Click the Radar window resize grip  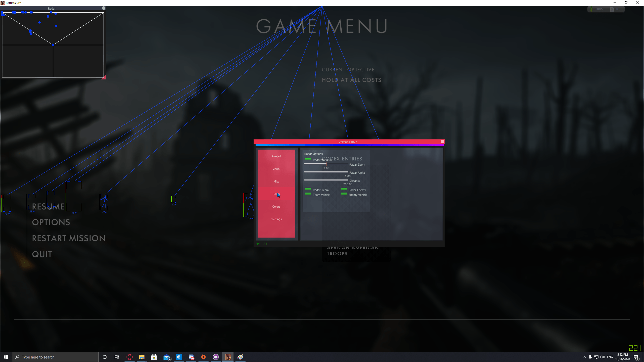tap(104, 77)
